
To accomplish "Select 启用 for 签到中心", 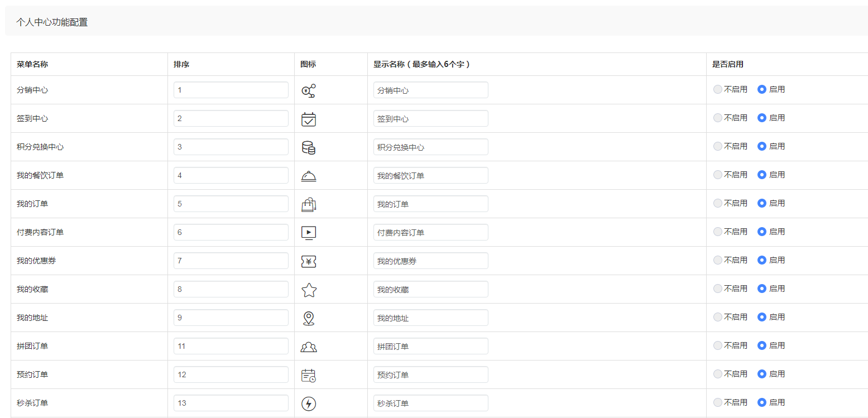I will pos(762,118).
